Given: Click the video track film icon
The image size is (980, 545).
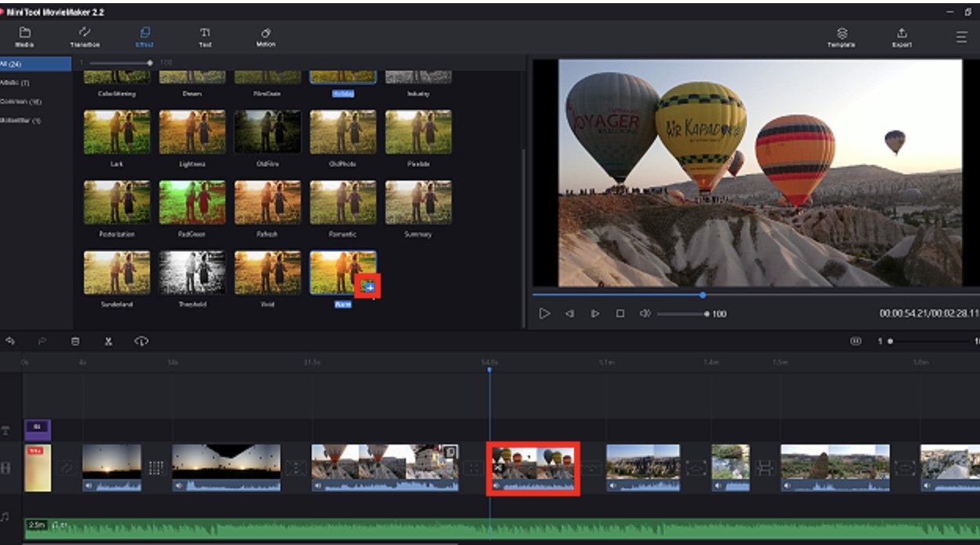Looking at the screenshot, I should pyautogui.click(x=5, y=467).
